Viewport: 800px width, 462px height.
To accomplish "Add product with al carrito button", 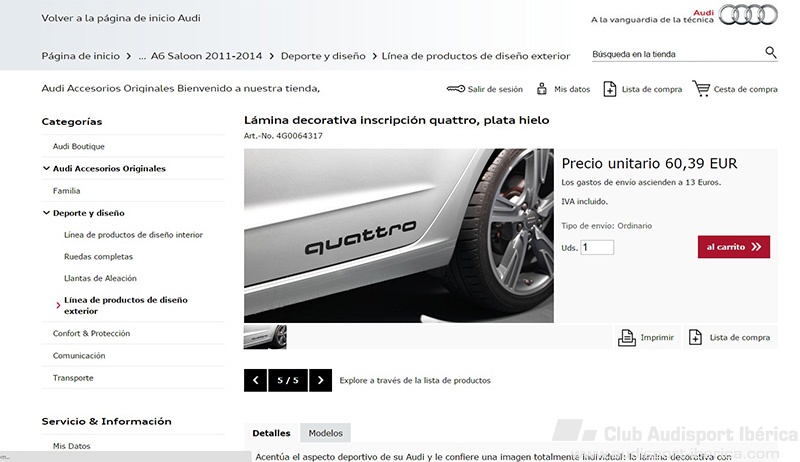I will tap(734, 247).
